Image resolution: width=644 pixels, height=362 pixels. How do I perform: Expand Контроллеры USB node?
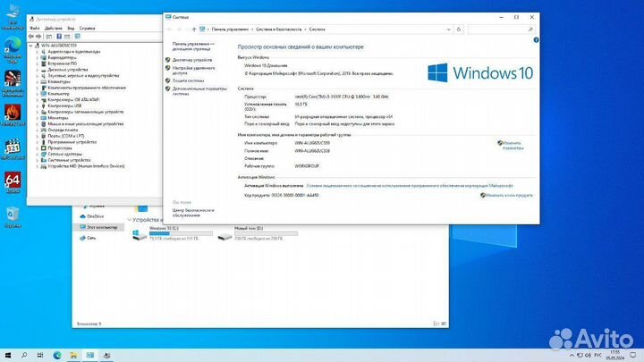point(37,105)
